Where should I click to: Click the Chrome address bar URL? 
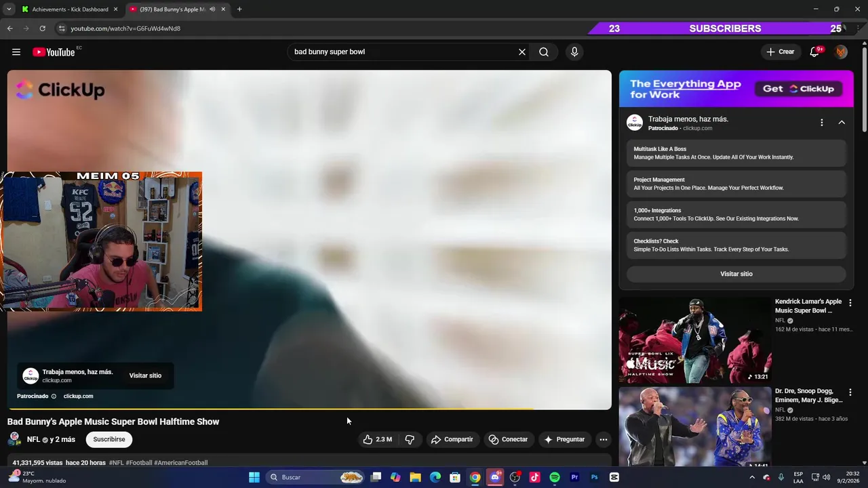[125, 28]
